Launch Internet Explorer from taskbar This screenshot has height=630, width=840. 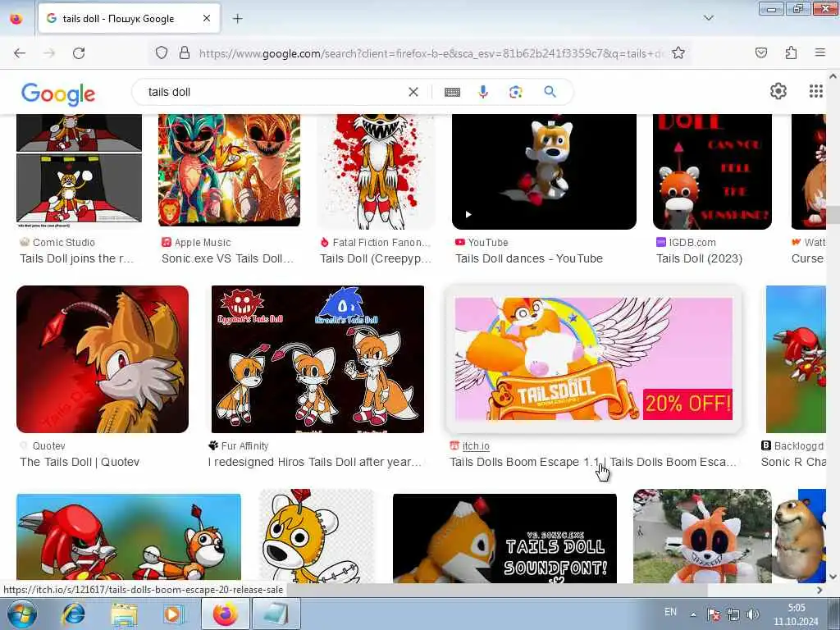click(73, 614)
